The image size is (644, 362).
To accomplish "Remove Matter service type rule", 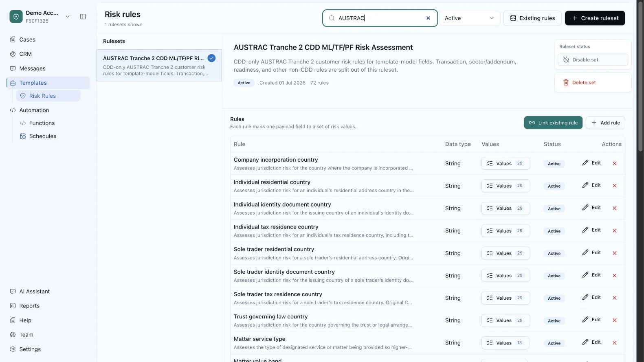I will [x=615, y=343].
